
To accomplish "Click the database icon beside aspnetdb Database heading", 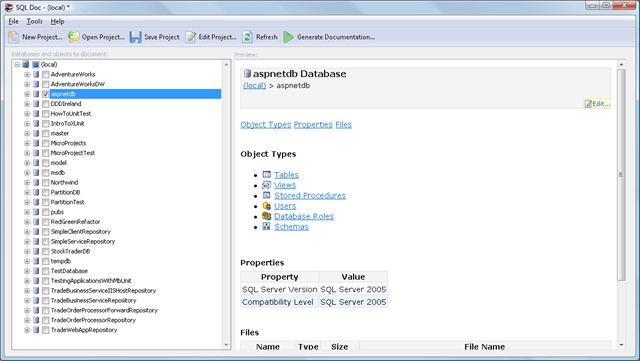I will point(247,74).
